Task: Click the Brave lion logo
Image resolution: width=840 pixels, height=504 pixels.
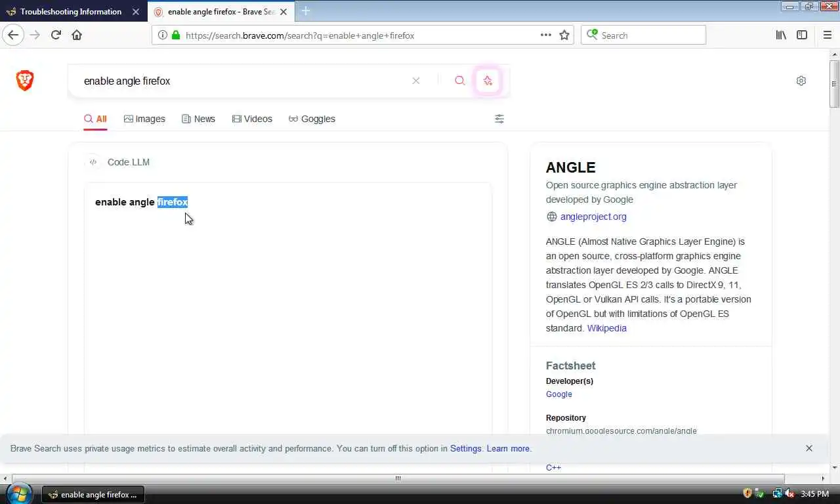Action: pyautogui.click(x=25, y=81)
